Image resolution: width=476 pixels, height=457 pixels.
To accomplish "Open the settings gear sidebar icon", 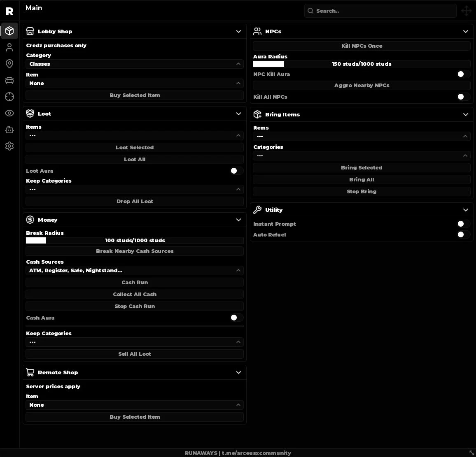I will tap(9, 146).
